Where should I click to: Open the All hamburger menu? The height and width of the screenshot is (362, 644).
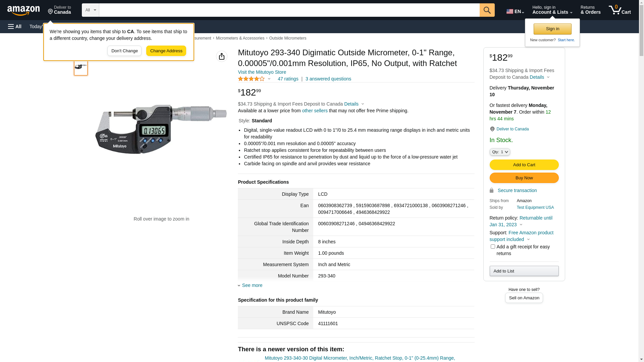point(15,26)
